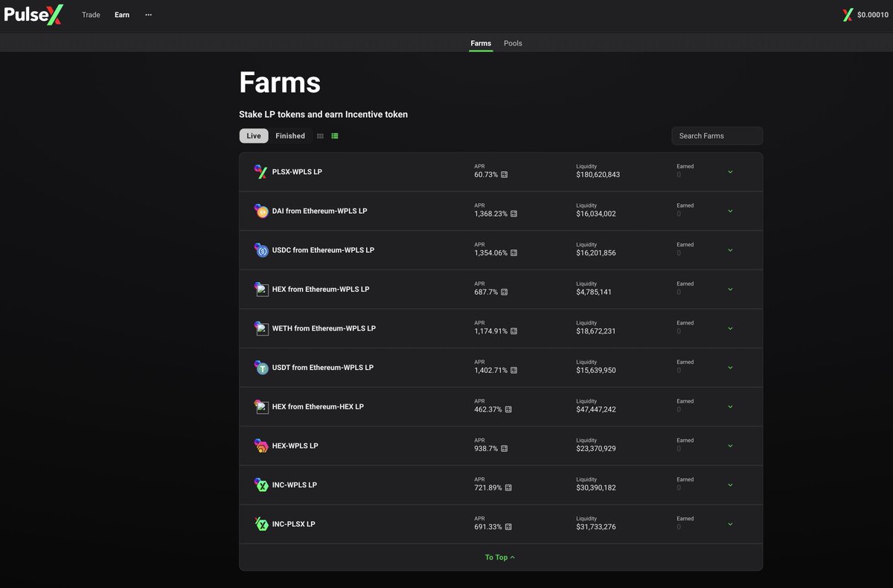The width and height of the screenshot is (893, 588).
Task: Click the USDT from Ethereum-WPLS token icon
Action: click(x=260, y=368)
